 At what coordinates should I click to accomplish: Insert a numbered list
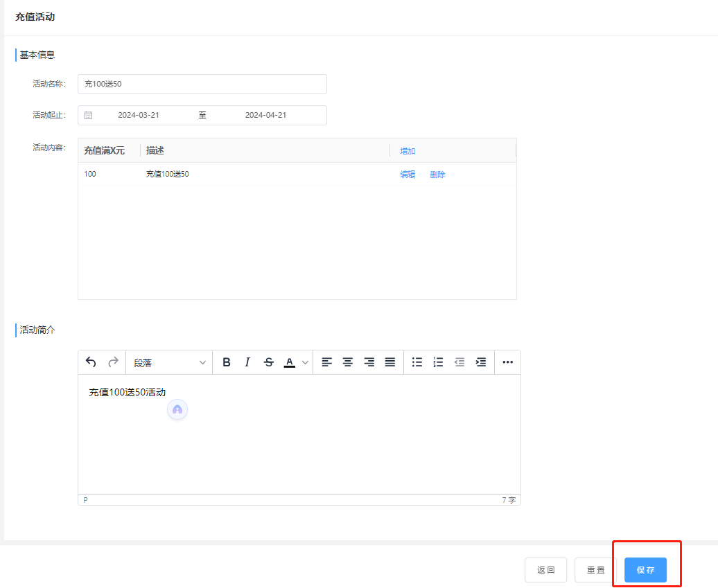point(438,362)
